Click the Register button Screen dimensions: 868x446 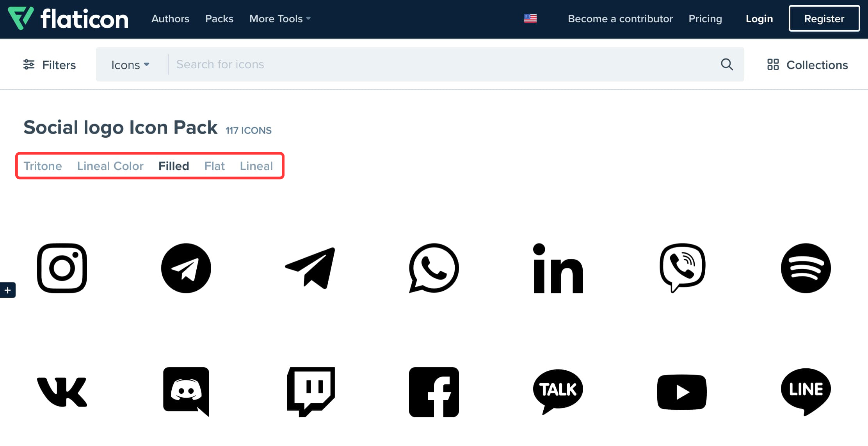click(x=824, y=18)
